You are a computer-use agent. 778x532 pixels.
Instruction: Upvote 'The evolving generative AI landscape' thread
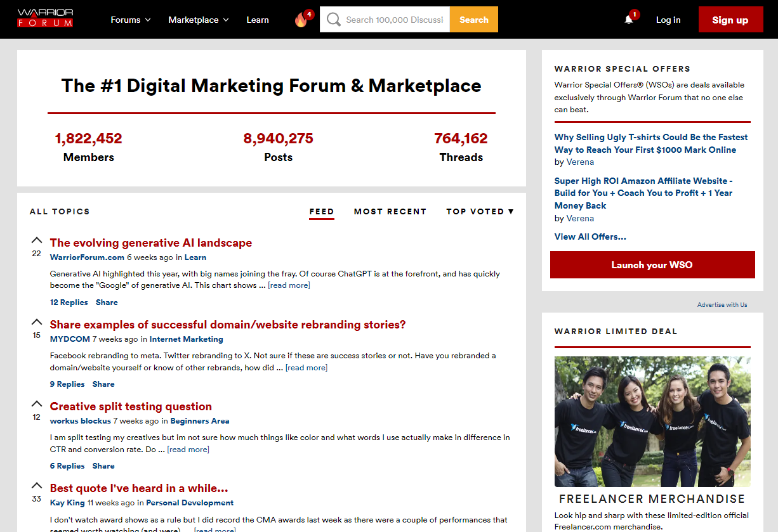point(36,240)
